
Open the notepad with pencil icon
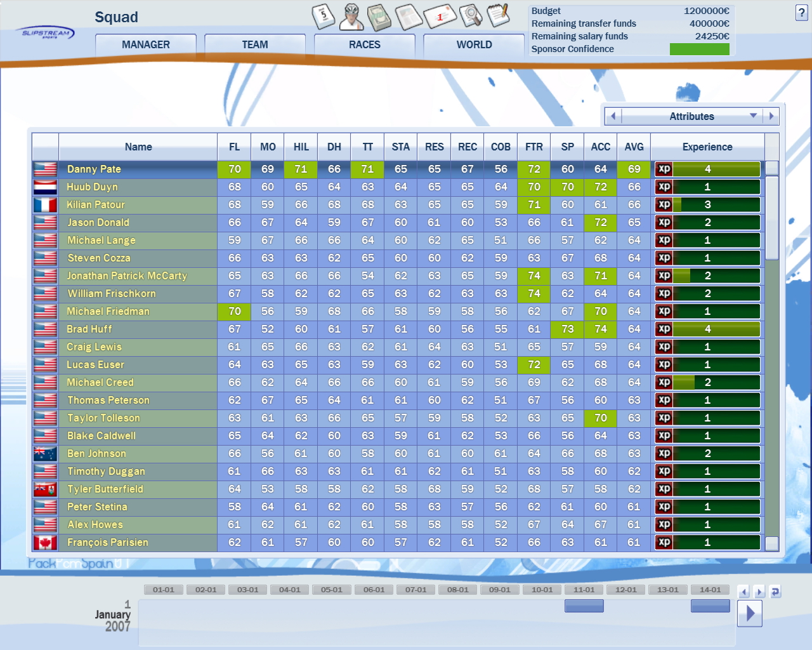[499, 15]
